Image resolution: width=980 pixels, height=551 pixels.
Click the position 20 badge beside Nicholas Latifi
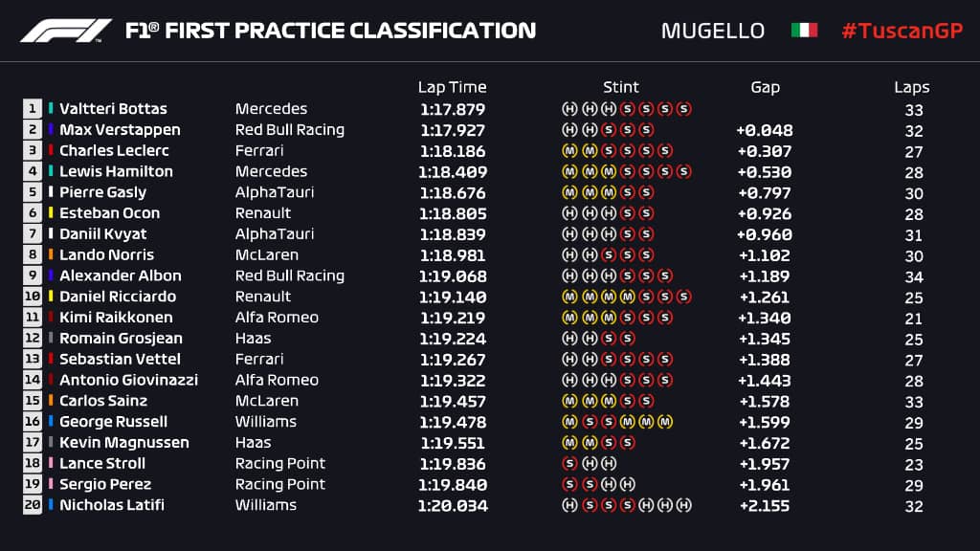33,505
